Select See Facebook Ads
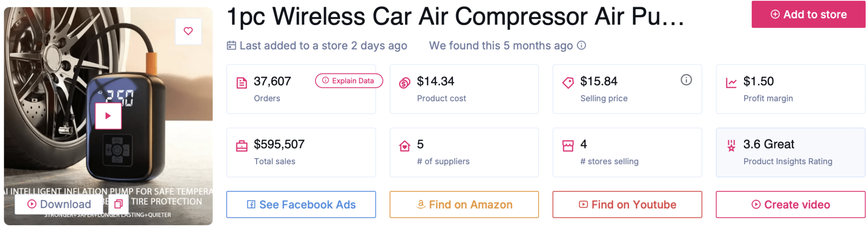 pos(301,204)
